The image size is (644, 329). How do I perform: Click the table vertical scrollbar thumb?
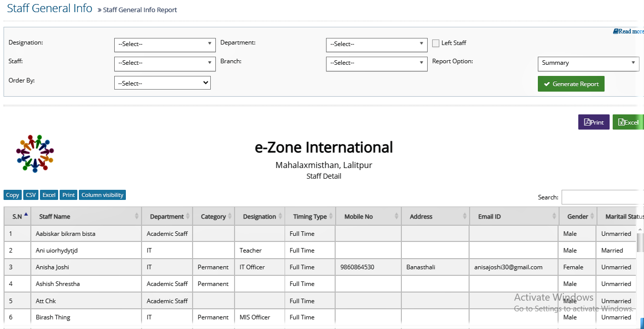(x=640, y=242)
